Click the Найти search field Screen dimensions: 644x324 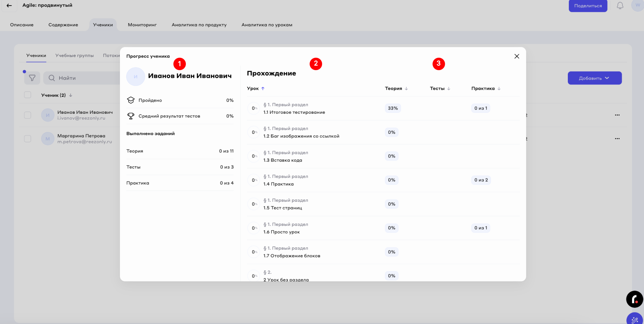tap(85, 78)
